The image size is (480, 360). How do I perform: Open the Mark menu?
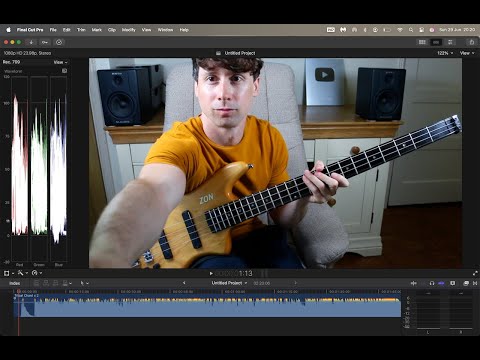(97, 30)
